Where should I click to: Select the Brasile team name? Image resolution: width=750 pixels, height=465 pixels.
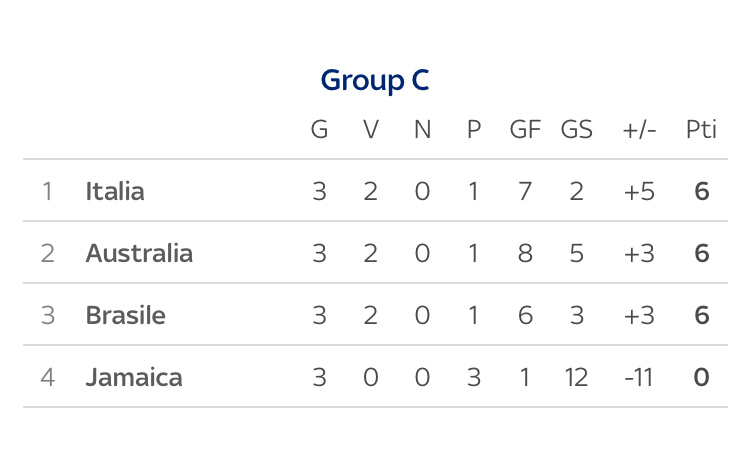(x=125, y=315)
